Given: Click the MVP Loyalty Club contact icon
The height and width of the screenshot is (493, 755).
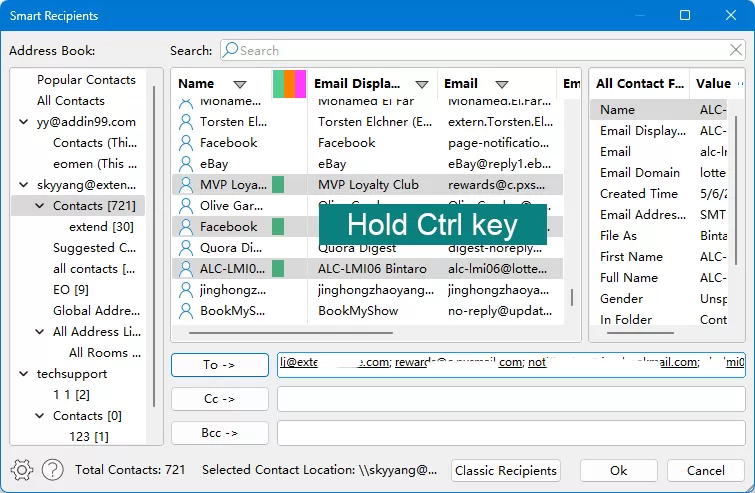Looking at the screenshot, I should 185,185.
